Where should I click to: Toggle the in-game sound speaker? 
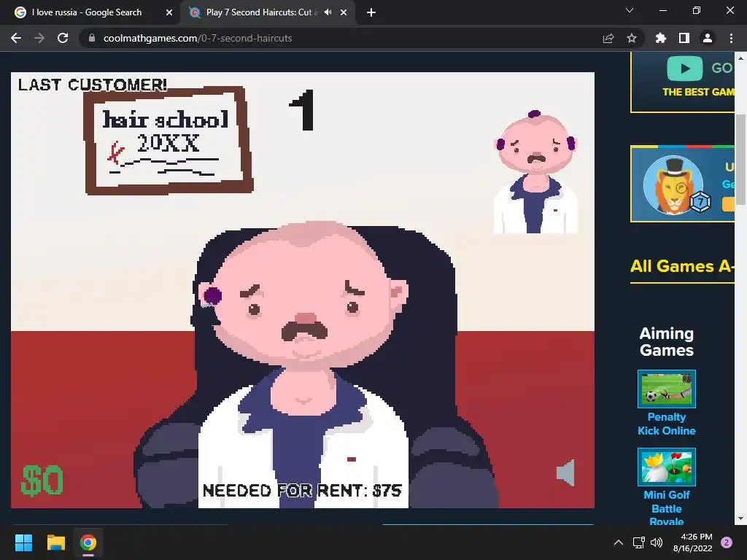tap(565, 472)
